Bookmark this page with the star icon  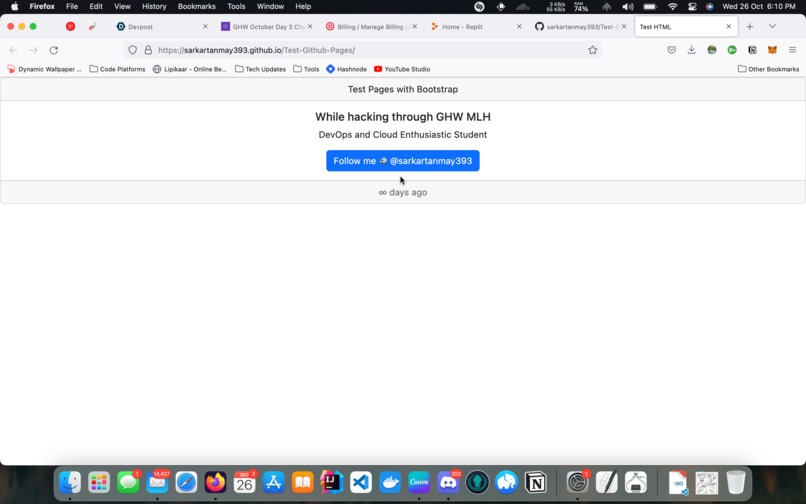tap(593, 50)
